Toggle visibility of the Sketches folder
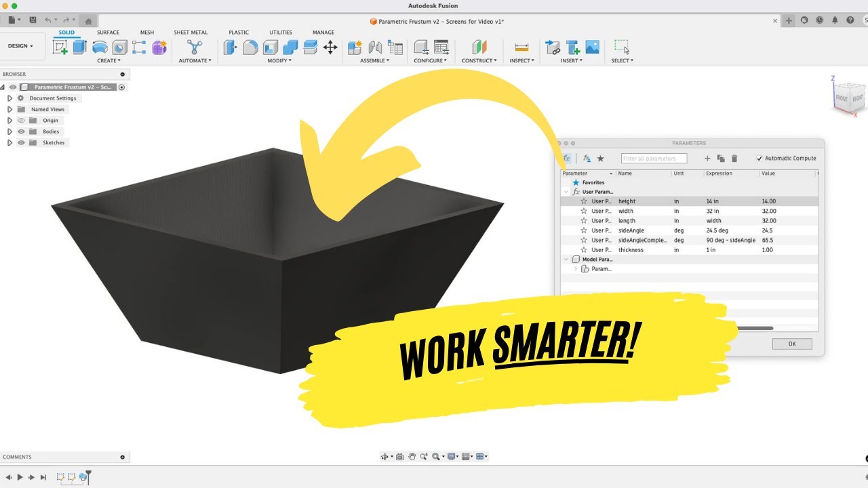 (x=21, y=142)
